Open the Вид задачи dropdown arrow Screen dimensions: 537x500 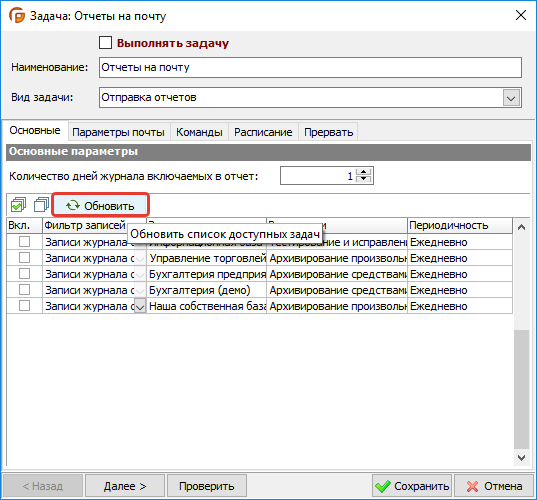[511, 98]
